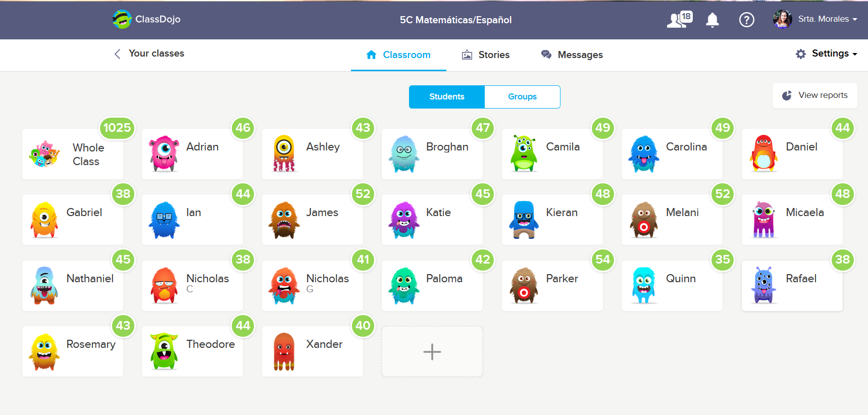
Task: Click Theodore's green one-eyed monster avatar
Action: 164,351
